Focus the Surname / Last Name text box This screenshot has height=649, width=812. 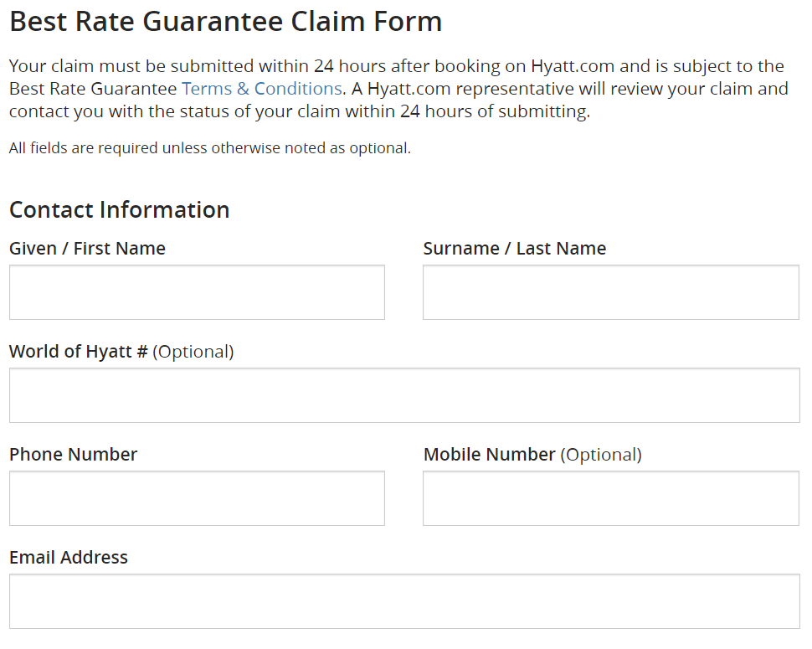click(610, 292)
